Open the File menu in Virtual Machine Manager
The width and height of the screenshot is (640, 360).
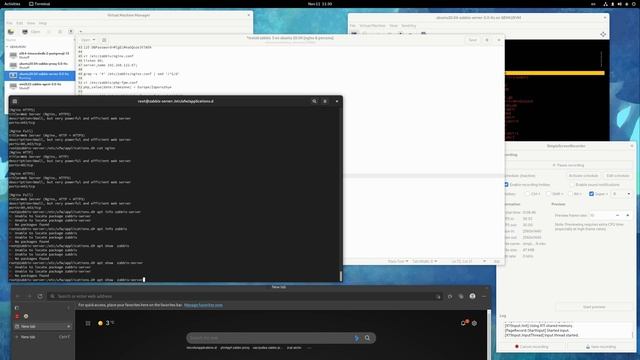tap(10, 23)
